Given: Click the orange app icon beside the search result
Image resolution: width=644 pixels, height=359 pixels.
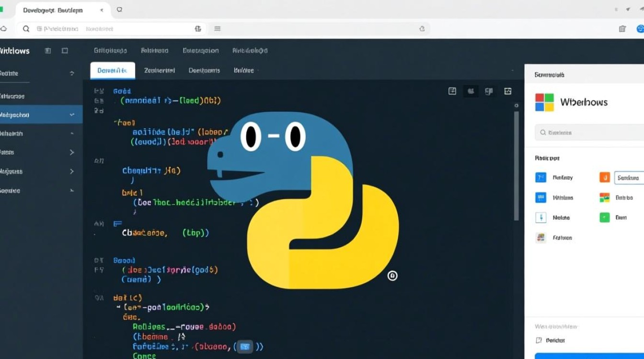Looking at the screenshot, I should click(604, 177).
